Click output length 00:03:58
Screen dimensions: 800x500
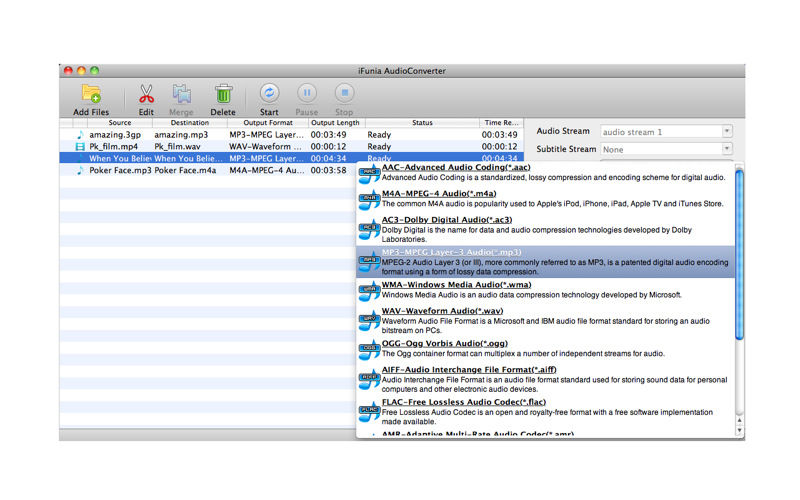(x=329, y=170)
